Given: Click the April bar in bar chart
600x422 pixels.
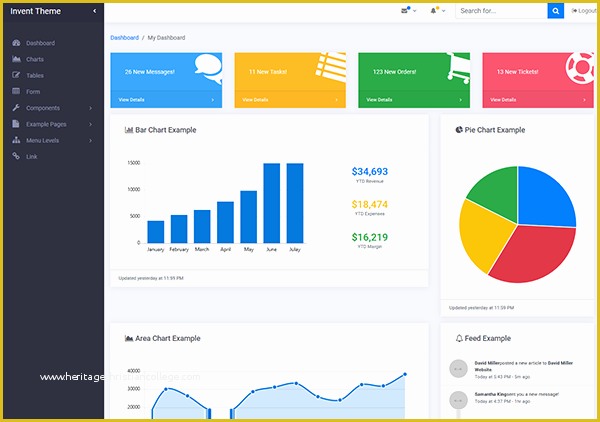Looking at the screenshot, I should pyautogui.click(x=225, y=222).
